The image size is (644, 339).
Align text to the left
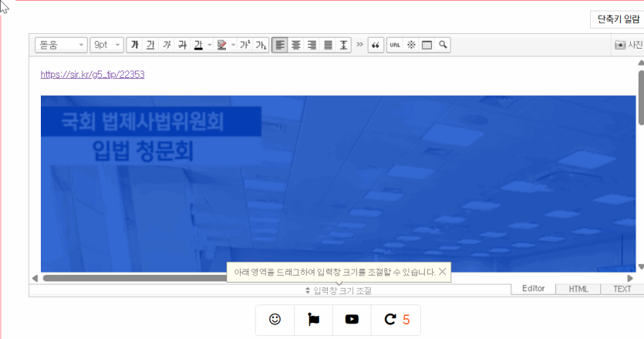point(280,45)
